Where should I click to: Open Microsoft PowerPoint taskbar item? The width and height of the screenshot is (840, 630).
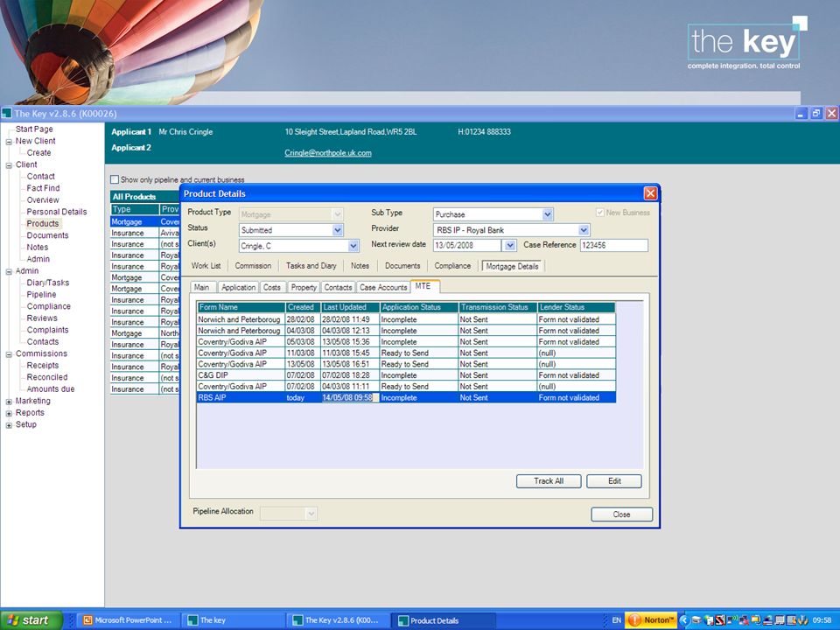coord(126,620)
